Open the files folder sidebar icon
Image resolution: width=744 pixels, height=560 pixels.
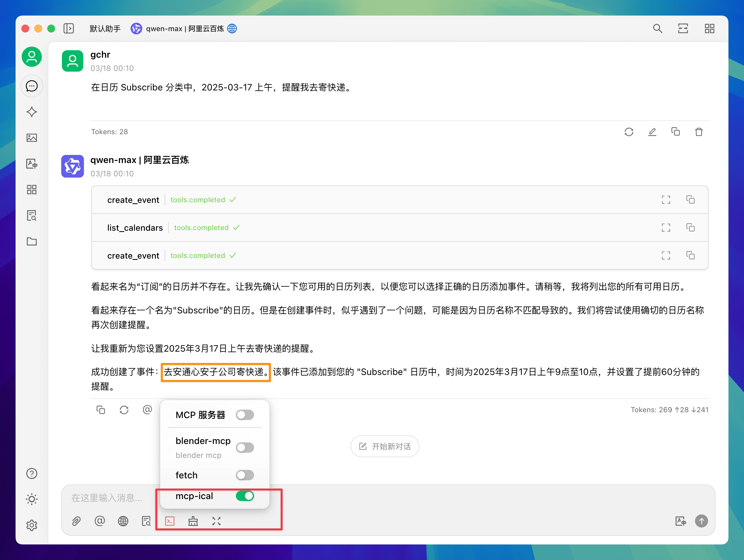[x=32, y=241]
